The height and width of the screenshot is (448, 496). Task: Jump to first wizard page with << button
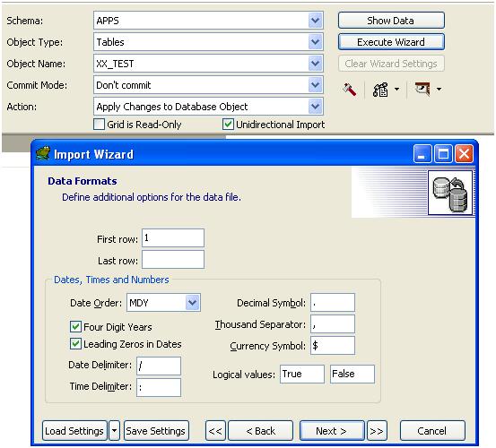(x=215, y=431)
